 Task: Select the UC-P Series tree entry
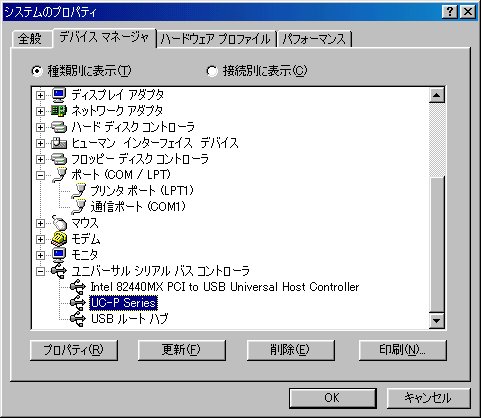[123, 303]
